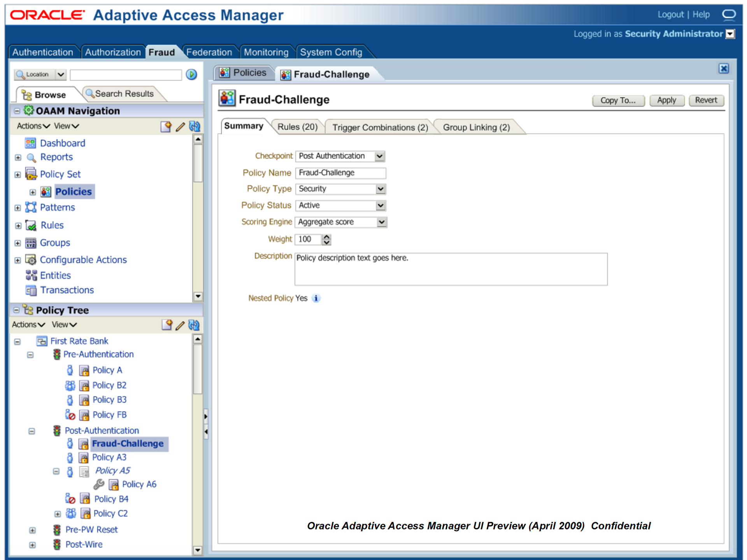Click OAAM Navigation scrollbar down arrow
Viewport: 747px width, 560px height.
[x=198, y=297]
